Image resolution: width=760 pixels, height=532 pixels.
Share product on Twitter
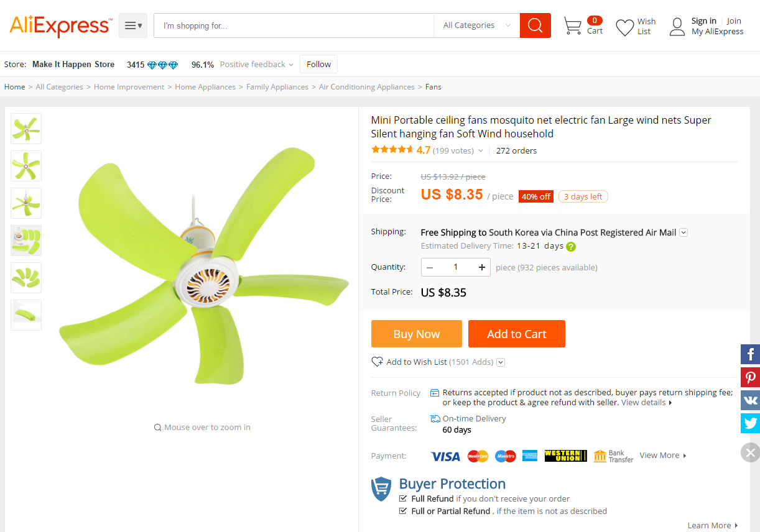750,423
